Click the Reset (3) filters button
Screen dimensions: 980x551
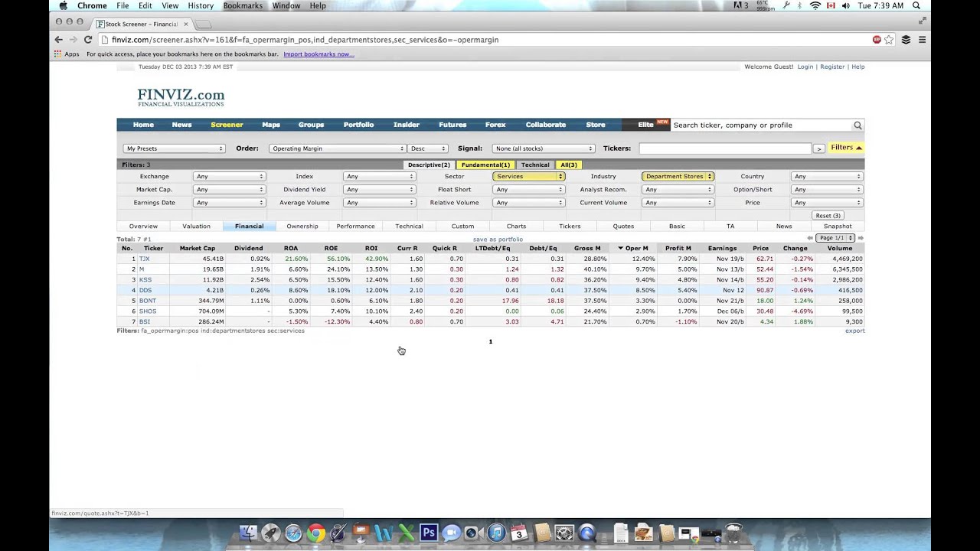pyautogui.click(x=828, y=216)
